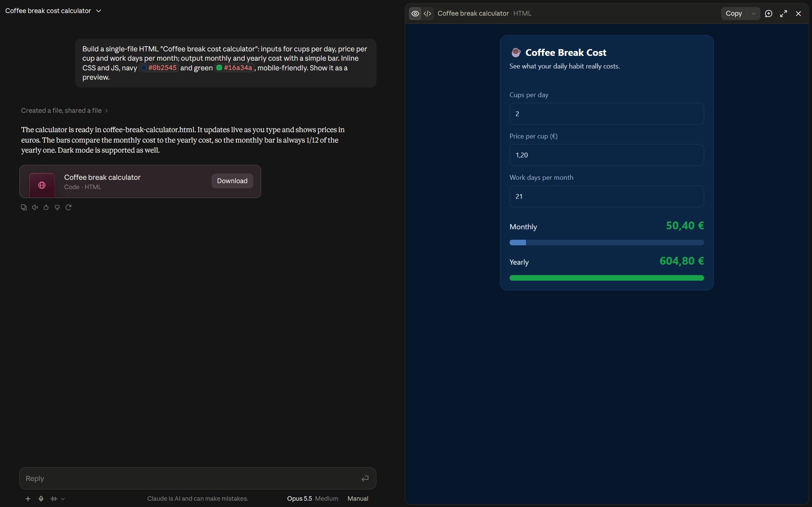Read the response aloud

coord(35,207)
